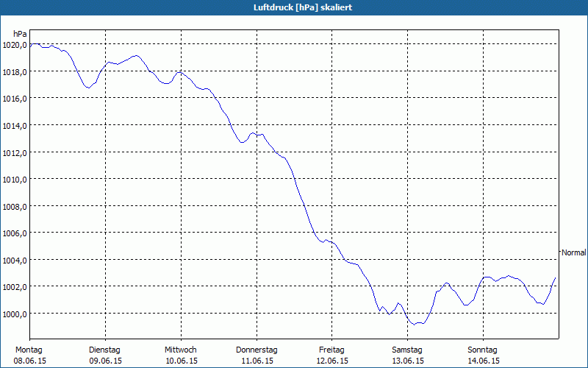
Task: Click the '1020,0' y-axis value
Action: click(x=15, y=45)
